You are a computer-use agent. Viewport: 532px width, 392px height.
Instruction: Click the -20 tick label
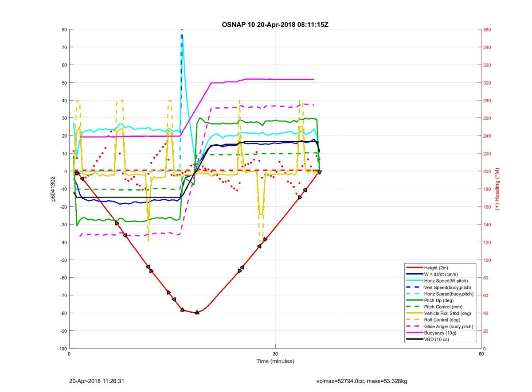(63, 207)
